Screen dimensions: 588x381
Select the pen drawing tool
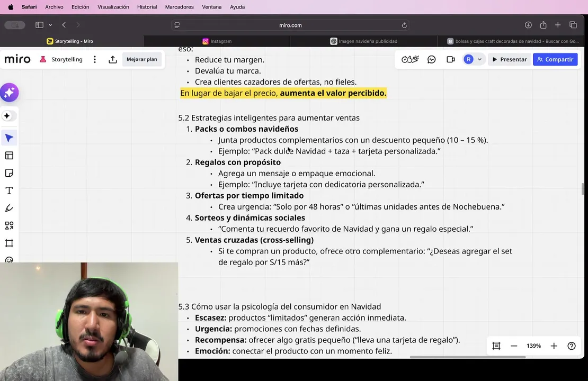tap(10, 208)
